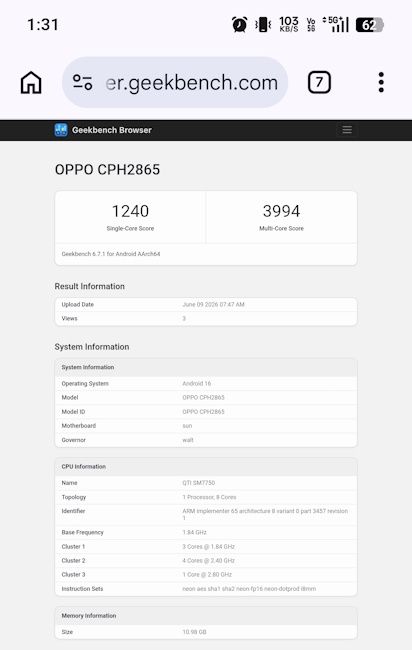Click the Result Information heading

(x=90, y=286)
